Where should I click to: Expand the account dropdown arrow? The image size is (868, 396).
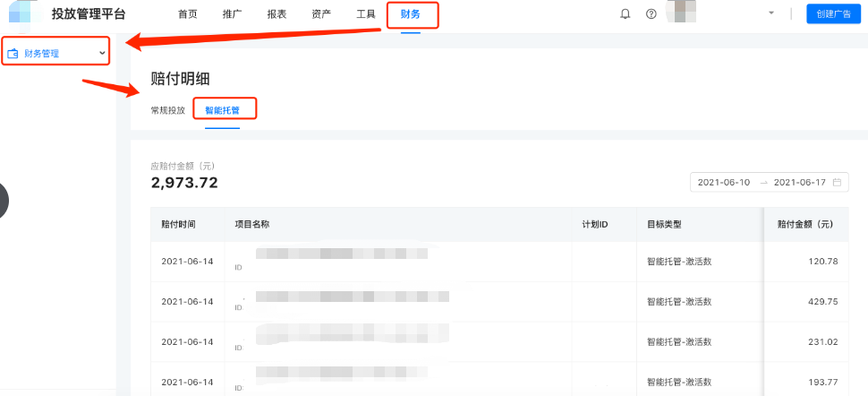point(771,13)
